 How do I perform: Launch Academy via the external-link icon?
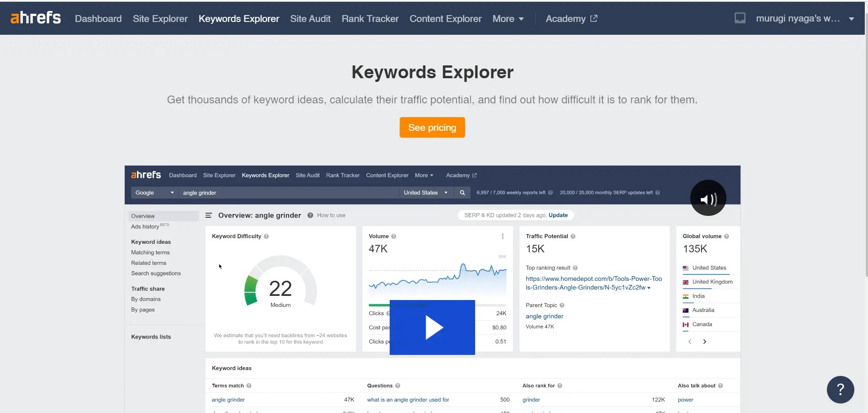[593, 18]
